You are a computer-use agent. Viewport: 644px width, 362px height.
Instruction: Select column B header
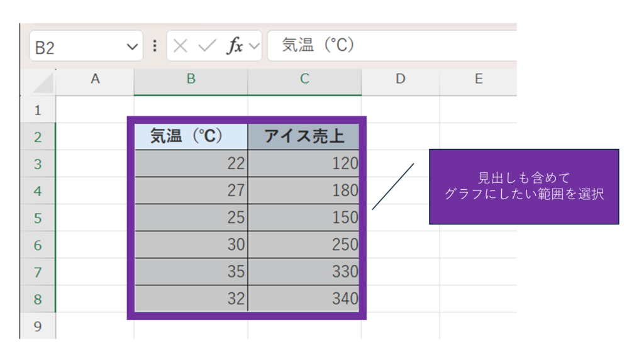click(x=191, y=79)
